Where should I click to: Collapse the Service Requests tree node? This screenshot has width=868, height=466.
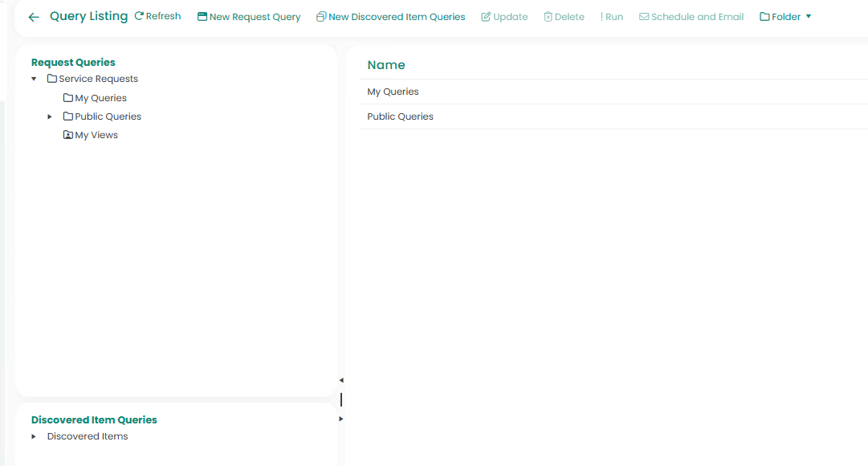pyautogui.click(x=34, y=79)
